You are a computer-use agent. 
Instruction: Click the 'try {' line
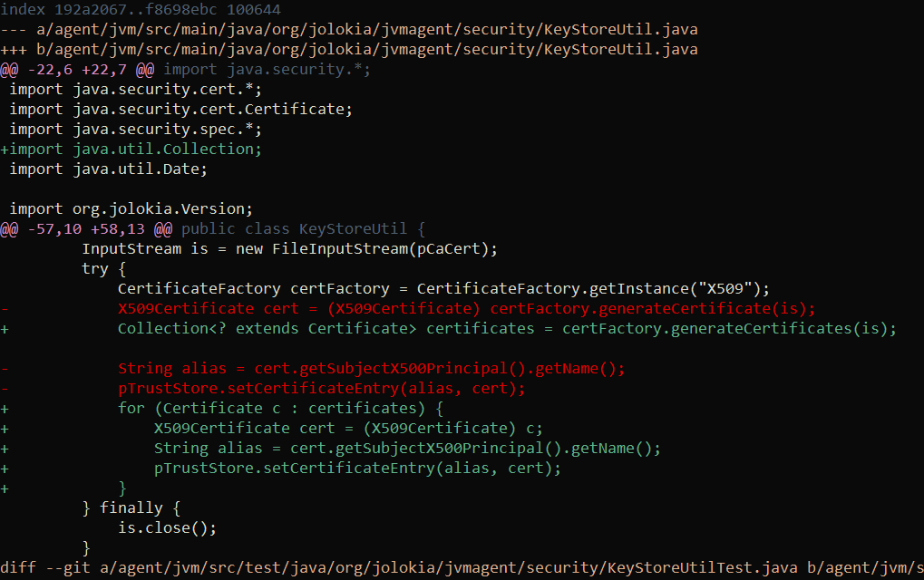tap(103, 269)
